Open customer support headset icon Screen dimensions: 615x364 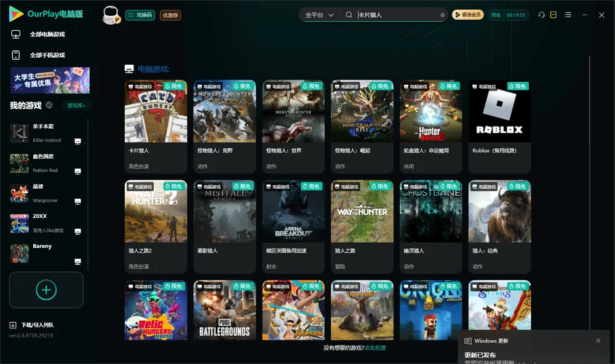click(542, 15)
